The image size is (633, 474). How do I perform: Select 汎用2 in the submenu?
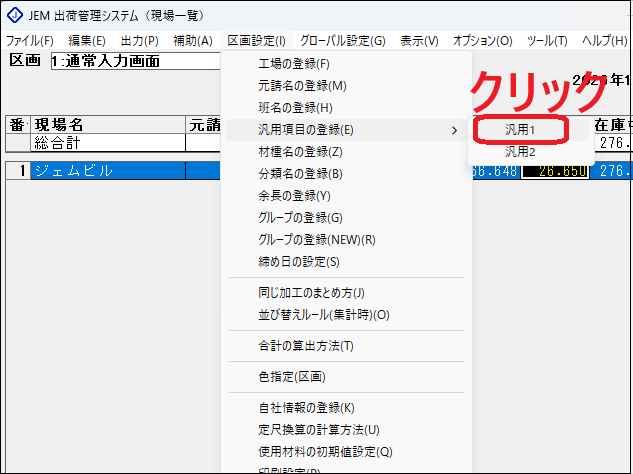(x=520, y=152)
